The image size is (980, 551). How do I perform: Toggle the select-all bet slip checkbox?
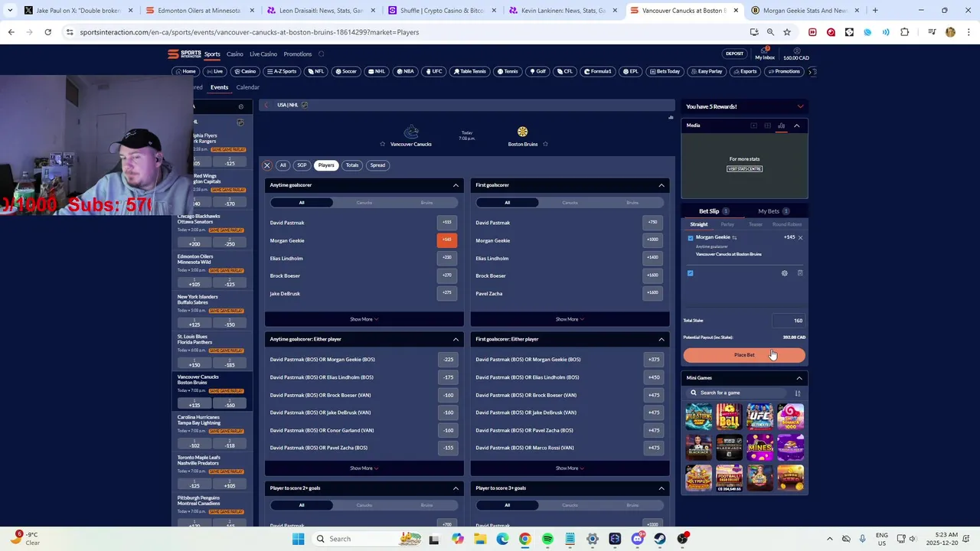[691, 273]
